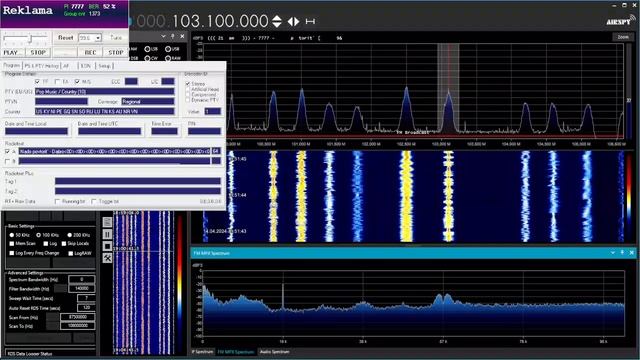Click the Coverage field showing Regional

click(148, 101)
